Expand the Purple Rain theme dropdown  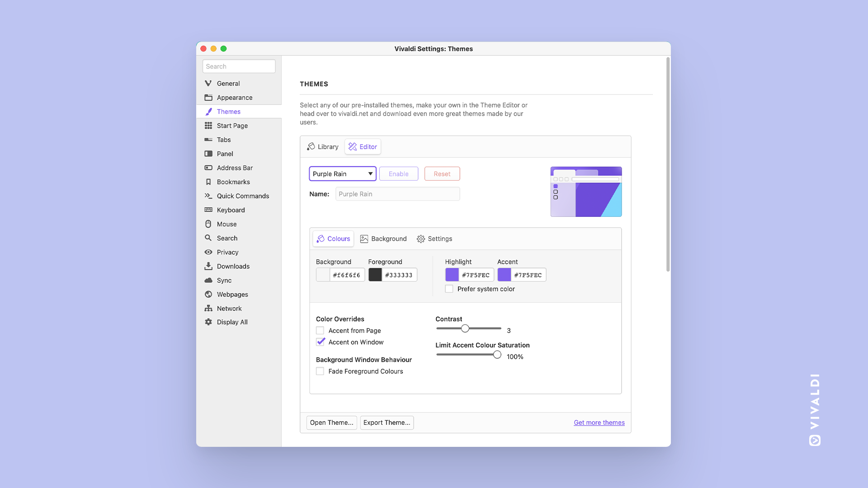370,174
